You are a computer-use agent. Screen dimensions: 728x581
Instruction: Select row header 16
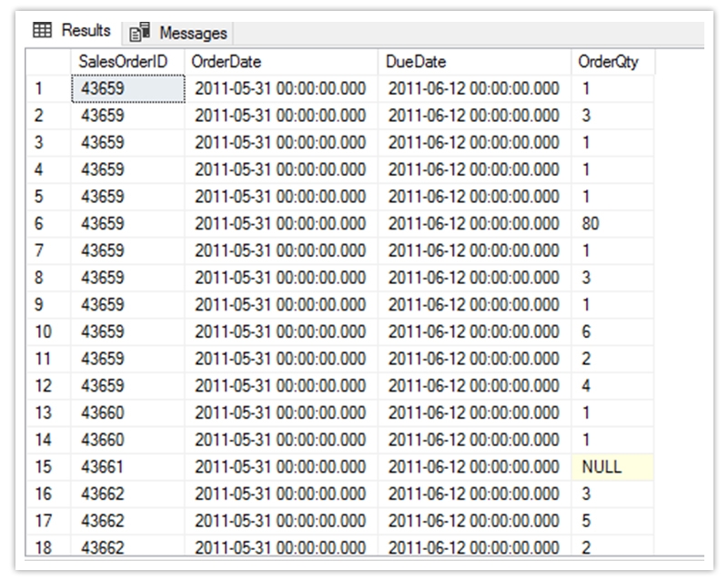[x=48, y=494]
